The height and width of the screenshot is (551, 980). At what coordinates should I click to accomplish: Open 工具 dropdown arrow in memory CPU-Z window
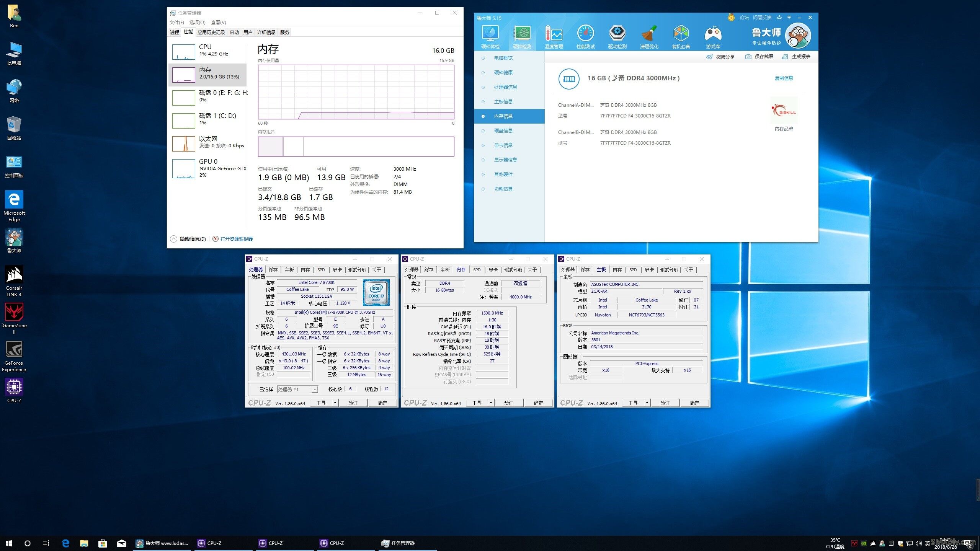click(x=491, y=403)
